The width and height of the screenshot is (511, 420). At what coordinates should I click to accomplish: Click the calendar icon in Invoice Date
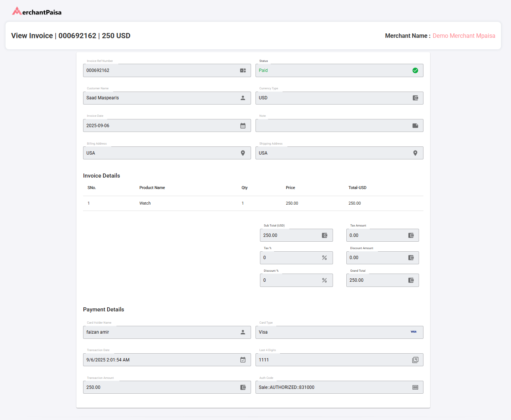[243, 126]
